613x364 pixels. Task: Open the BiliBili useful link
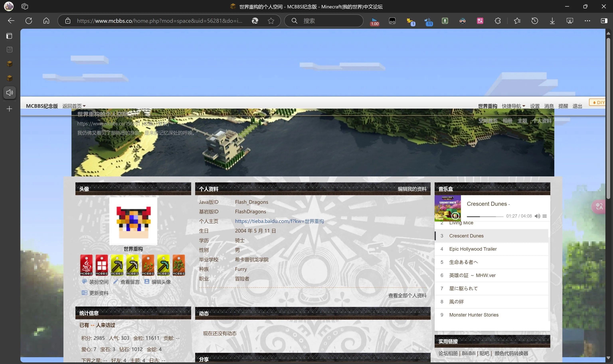click(x=469, y=353)
